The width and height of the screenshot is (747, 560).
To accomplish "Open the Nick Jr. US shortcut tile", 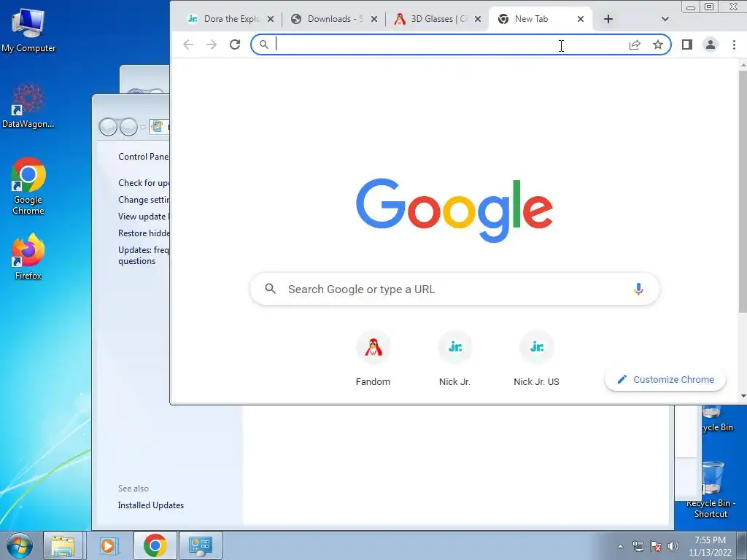I will (x=536, y=358).
